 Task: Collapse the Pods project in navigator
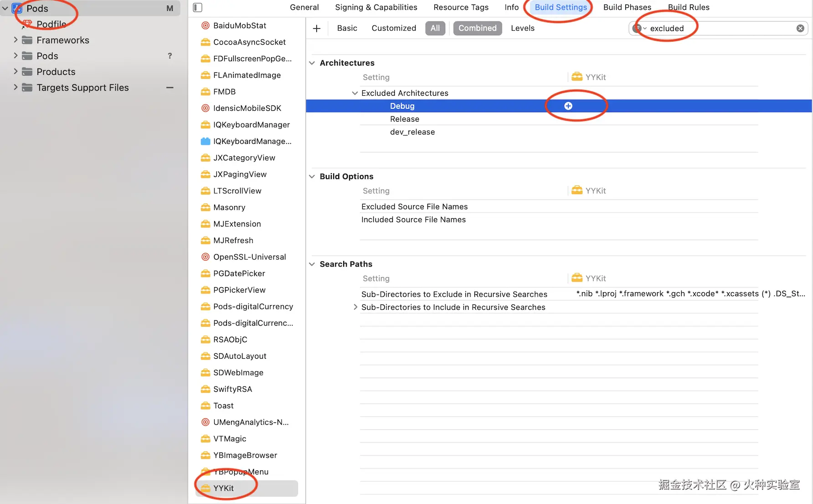(5, 8)
